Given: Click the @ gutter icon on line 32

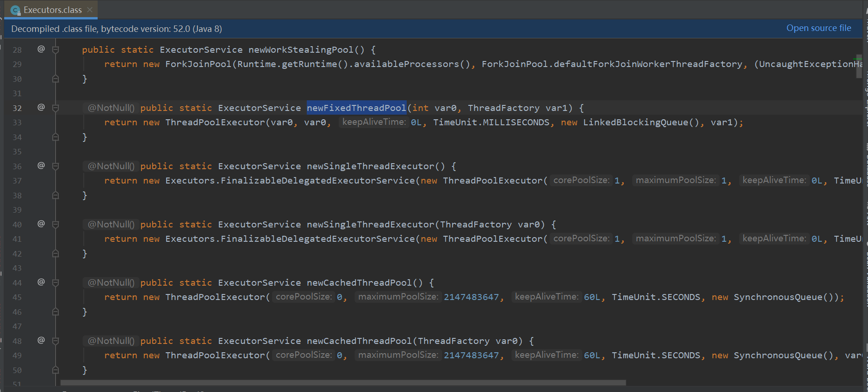Looking at the screenshot, I should point(41,107).
